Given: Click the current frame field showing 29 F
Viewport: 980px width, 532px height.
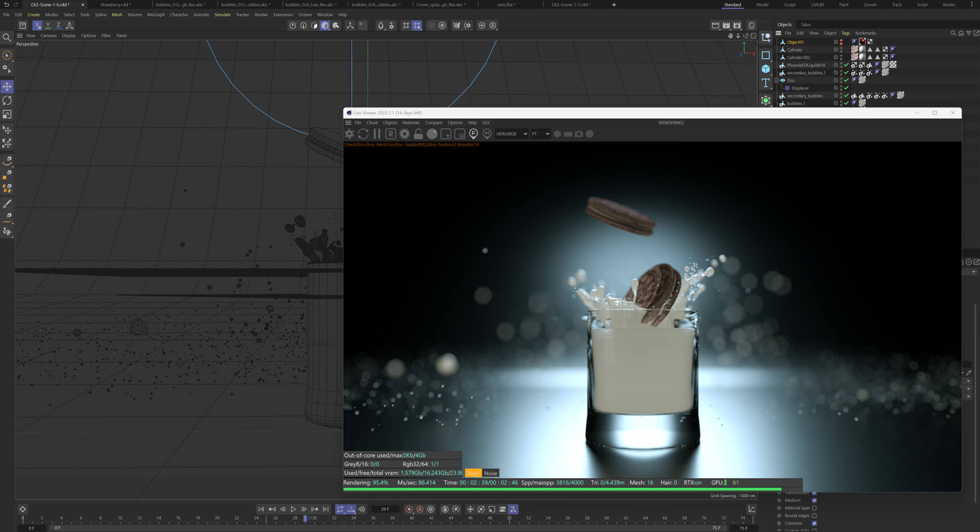Looking at the screenshot, I should point(385,509).
